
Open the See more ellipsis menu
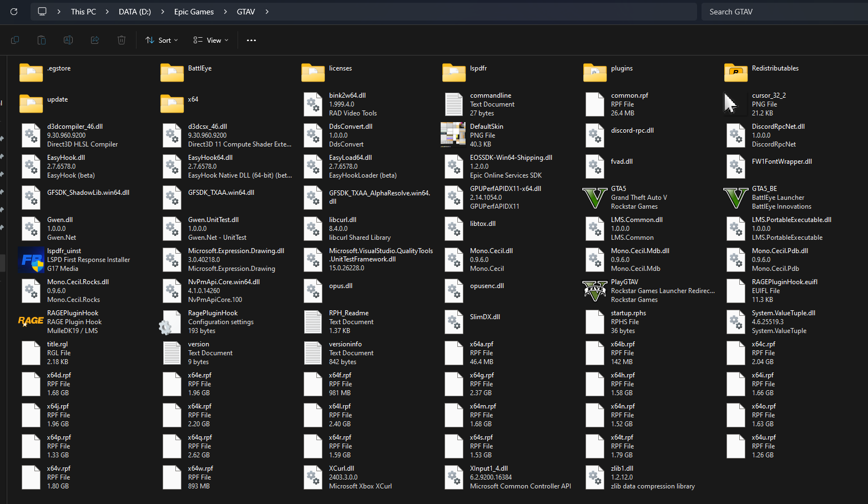(x=251, y=40)
